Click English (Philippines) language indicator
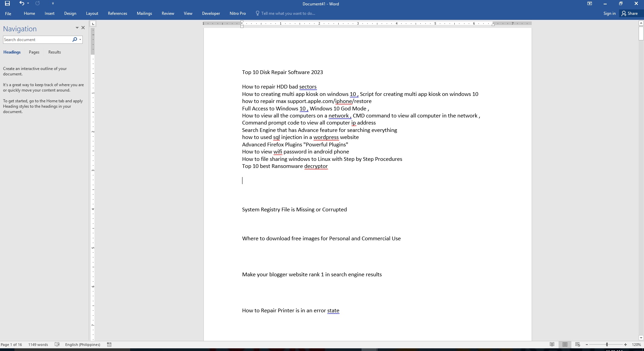Viewport: 644px width, 351px height. point(83,345)
